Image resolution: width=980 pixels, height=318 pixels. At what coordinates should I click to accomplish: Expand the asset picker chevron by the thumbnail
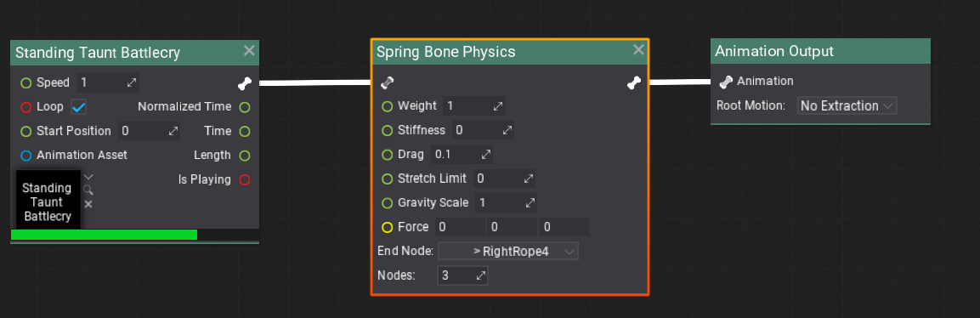pos(88,177)
